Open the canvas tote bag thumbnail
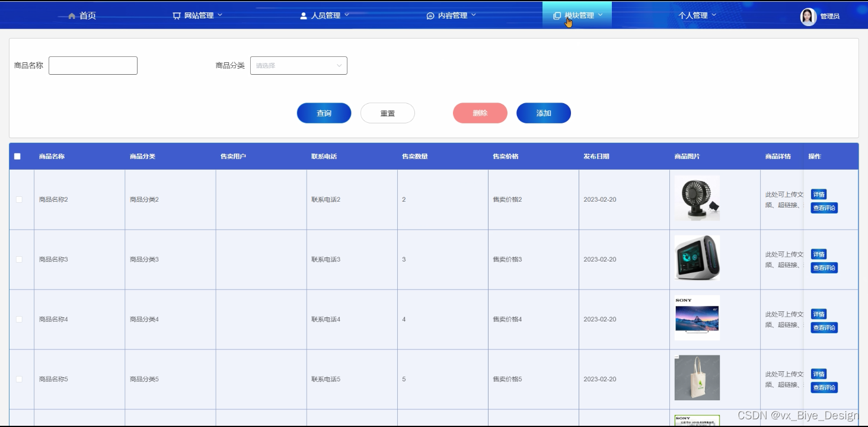868x427 pixels. [697, 378]
